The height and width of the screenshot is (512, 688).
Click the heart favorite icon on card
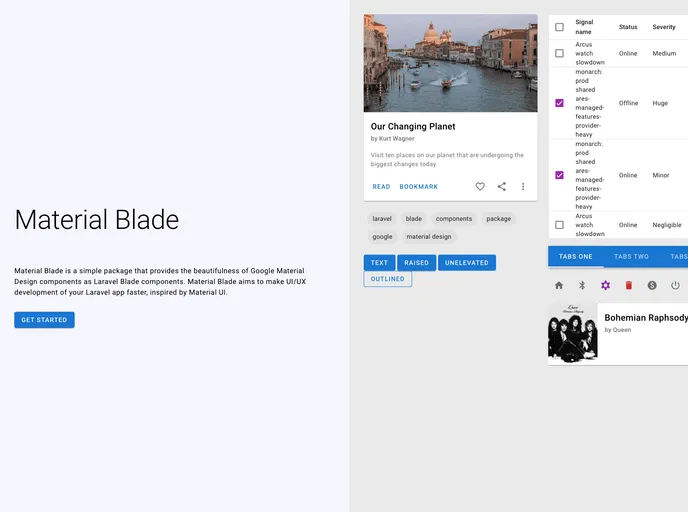click(x=480, y=186)
